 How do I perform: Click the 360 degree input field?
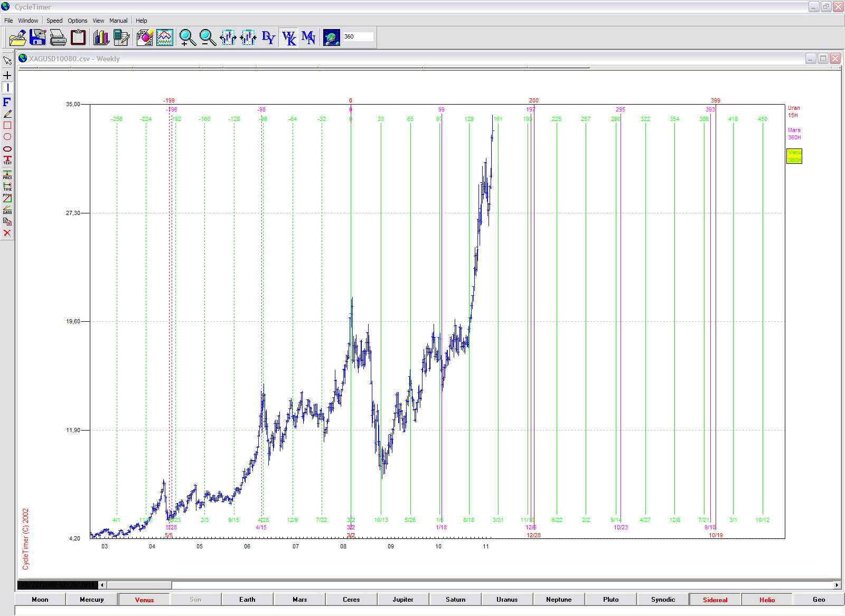[358, 37]
